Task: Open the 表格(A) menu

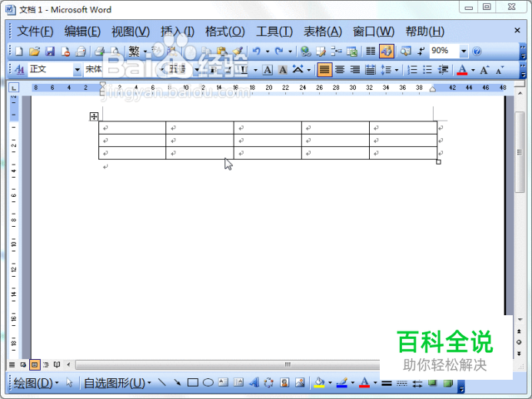Action: 323,32
